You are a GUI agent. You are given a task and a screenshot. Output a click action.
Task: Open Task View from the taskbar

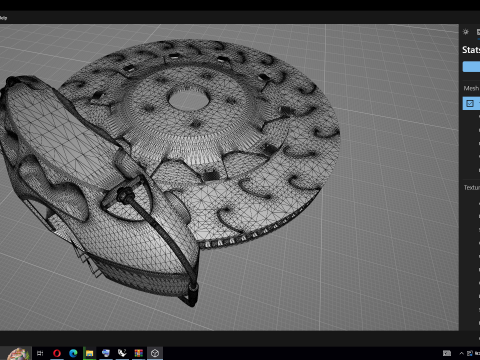coord(40,353)
